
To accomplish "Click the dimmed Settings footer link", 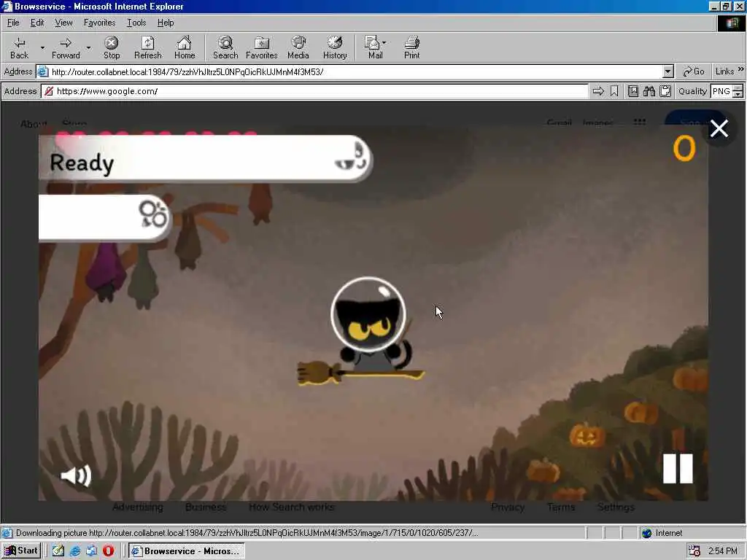I will pos(616,507).
